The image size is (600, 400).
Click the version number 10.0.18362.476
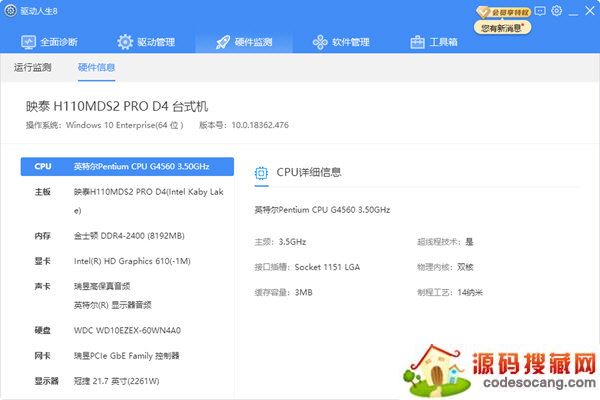[x=260, y=125]
